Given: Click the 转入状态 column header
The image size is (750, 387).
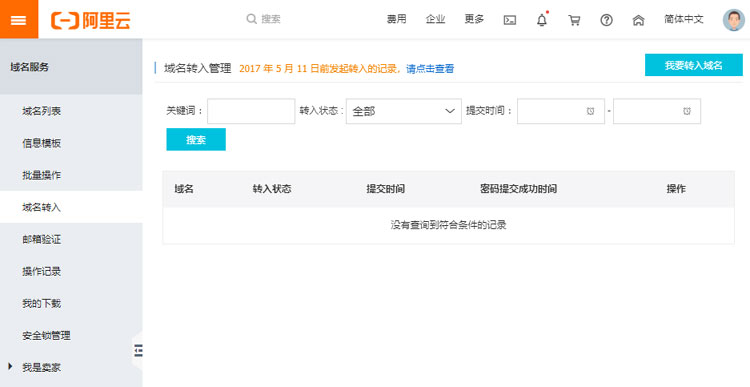Looking at the screenshot, I should [x=272, y=189].
